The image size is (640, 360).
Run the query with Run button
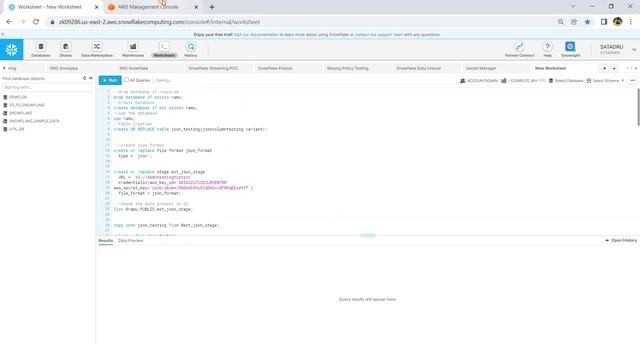click(x=110, y=80)
